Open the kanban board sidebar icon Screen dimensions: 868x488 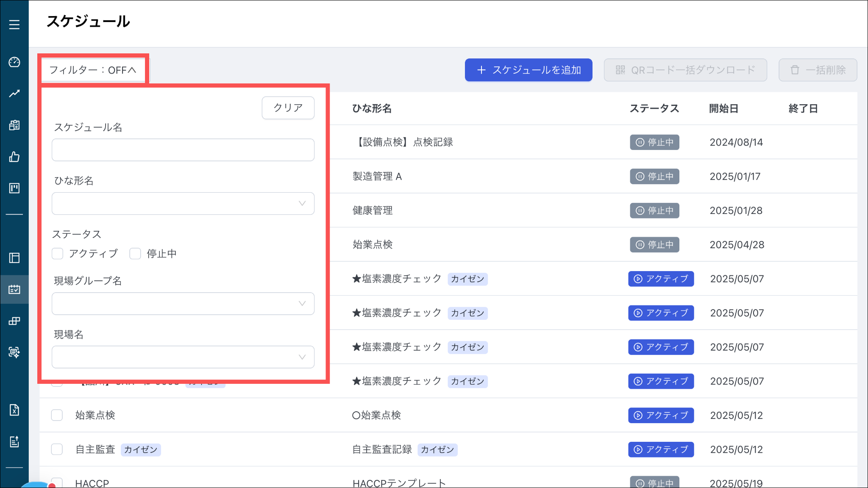[14, 188]
